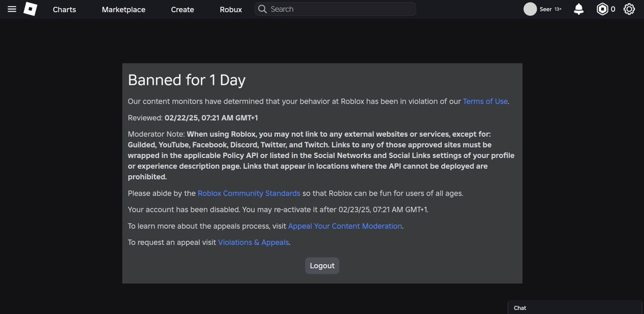Click the Seer profile avatar
This screenshot has height=314, width=644.
coord(530,9)
